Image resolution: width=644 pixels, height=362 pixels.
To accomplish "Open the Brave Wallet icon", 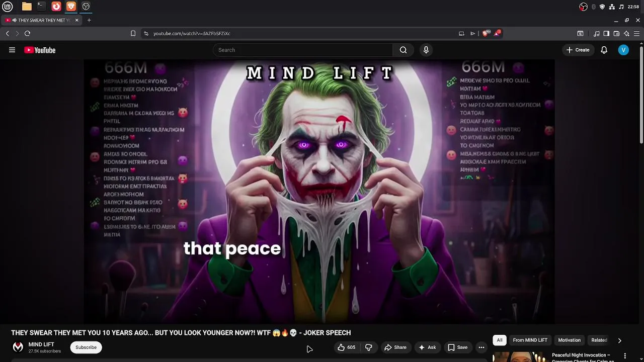I will click(616, 34).
